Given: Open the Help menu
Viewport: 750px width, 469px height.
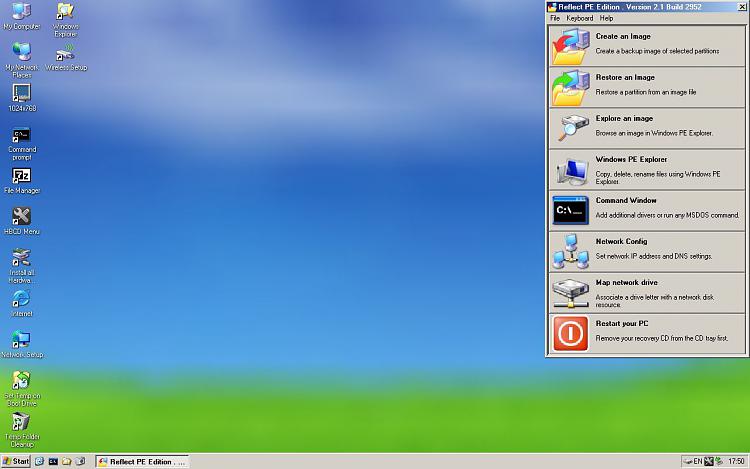Looking at the screenshot, I should tap(606, 18).
